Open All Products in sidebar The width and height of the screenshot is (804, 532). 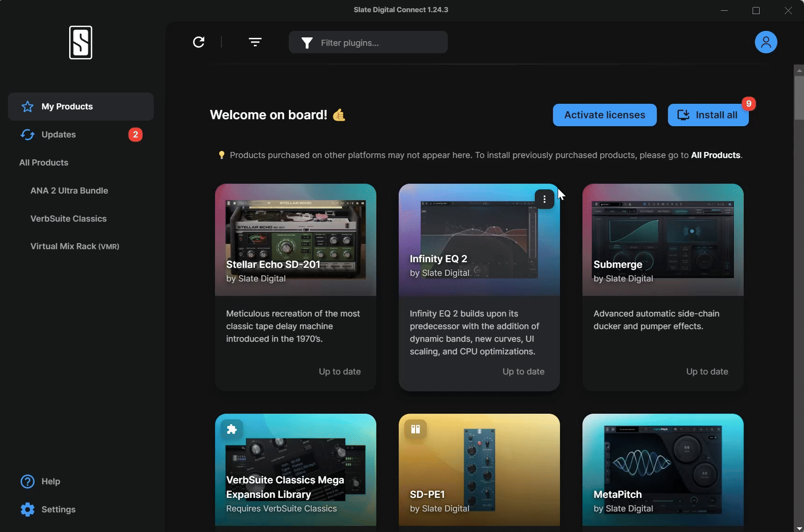tap(43, 163)
